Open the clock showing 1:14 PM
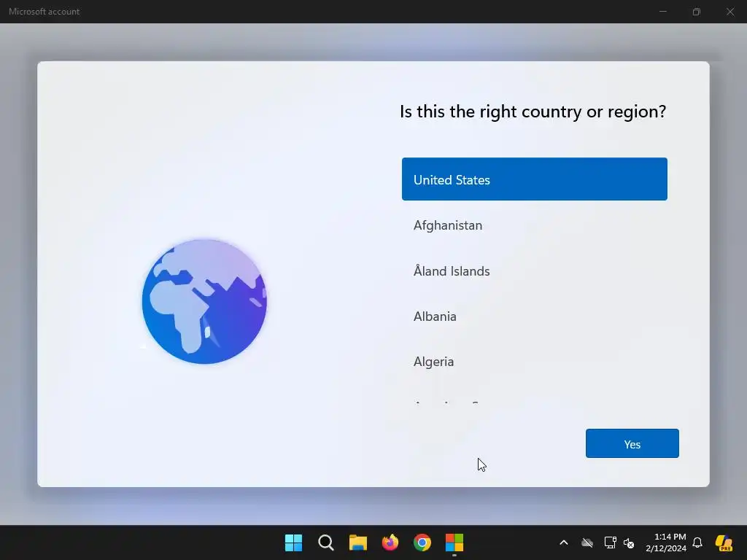 pos(666,542)
